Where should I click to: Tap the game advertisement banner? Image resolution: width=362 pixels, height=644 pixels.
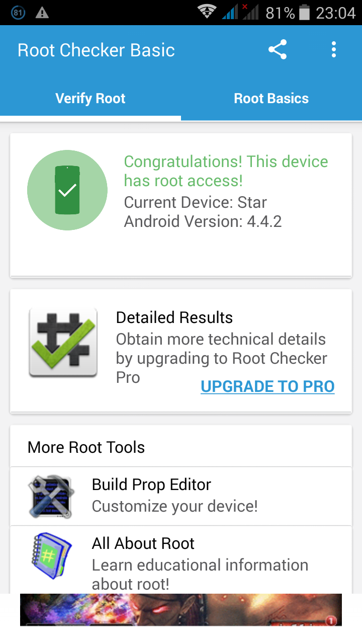tap(181, 610)
